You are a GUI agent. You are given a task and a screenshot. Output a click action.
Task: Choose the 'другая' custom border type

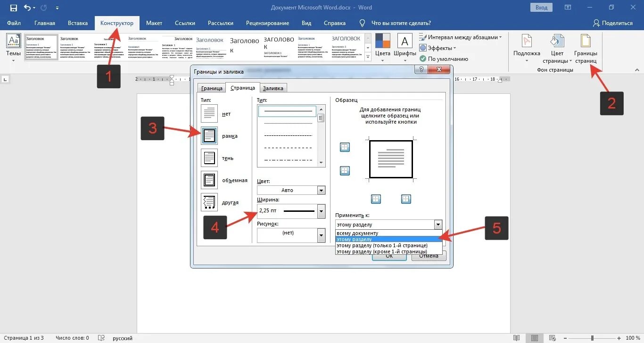tap(209, 202)
